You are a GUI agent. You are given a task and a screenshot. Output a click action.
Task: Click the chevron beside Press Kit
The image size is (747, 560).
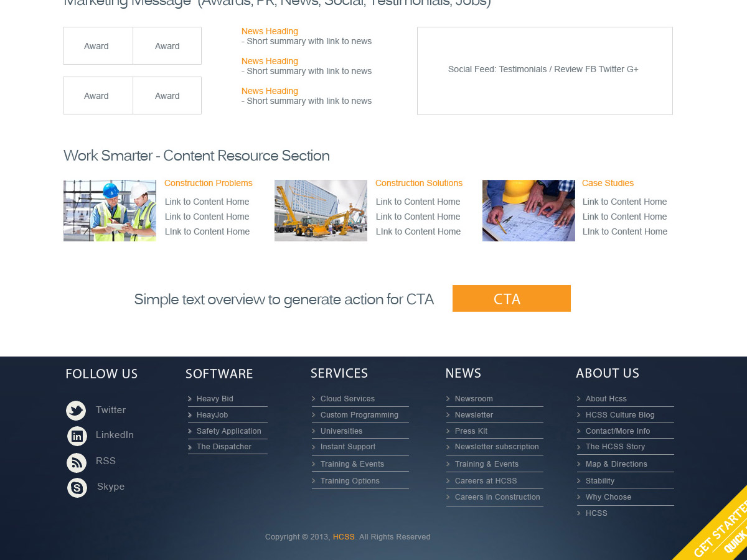coord(448,431)
